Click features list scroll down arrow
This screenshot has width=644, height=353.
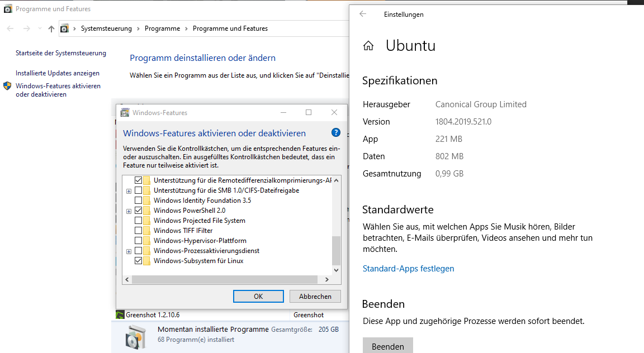(336, 270)
